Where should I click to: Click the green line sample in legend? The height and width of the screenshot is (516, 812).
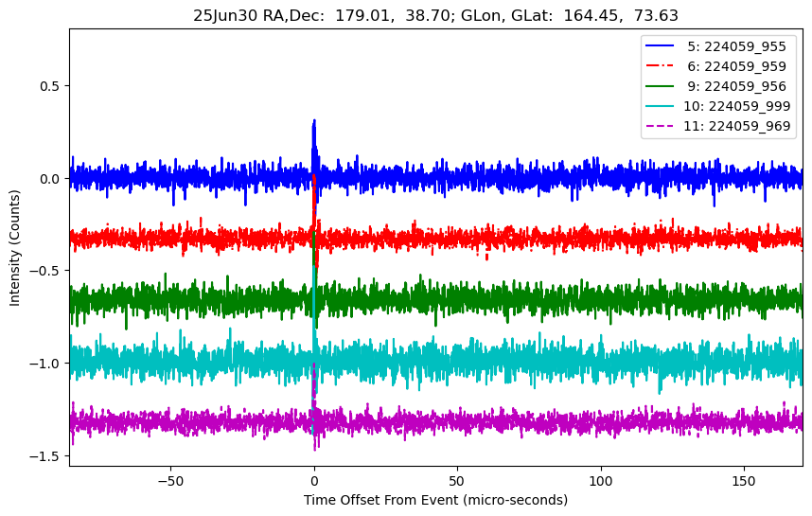click(x=660, y=85)
